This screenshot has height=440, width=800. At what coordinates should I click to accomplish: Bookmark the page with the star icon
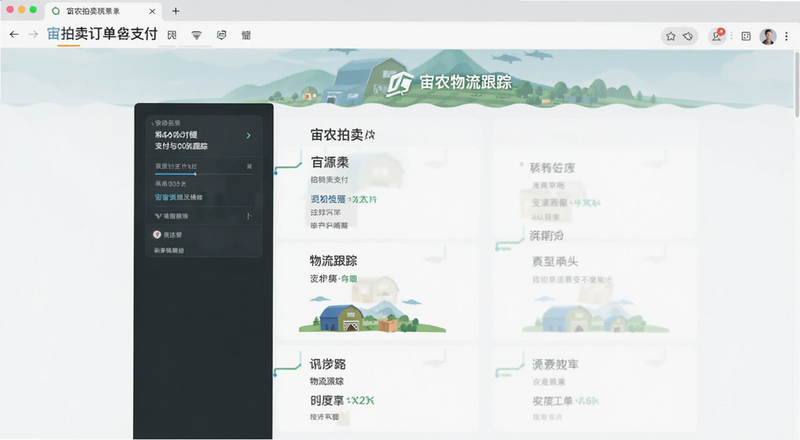tap(671, 36)
